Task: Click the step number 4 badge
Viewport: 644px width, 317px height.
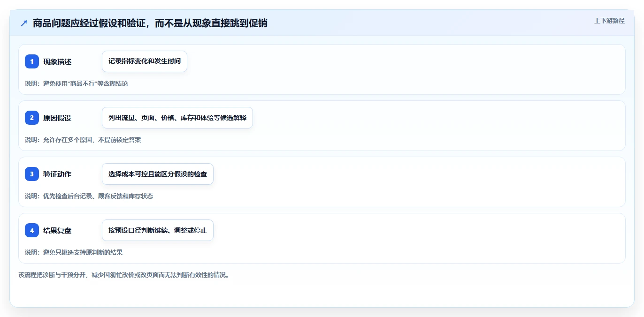Action: [x=32, y=230]
